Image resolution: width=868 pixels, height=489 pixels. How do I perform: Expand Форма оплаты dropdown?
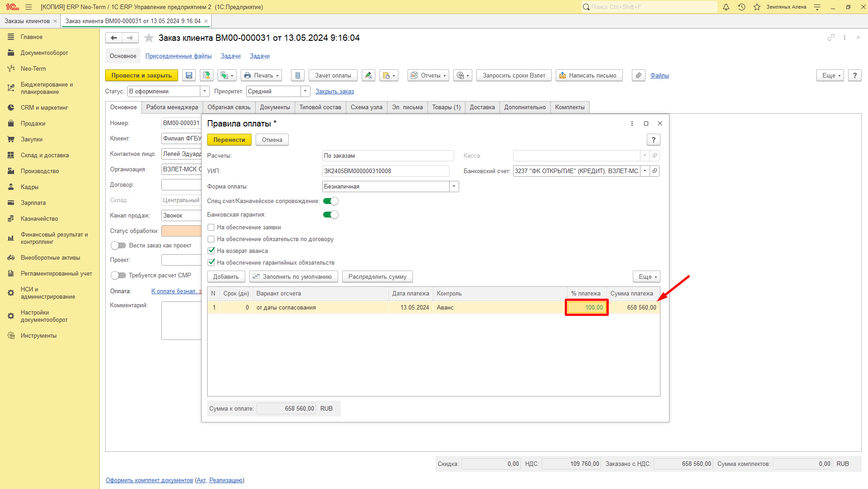(454, 187)
